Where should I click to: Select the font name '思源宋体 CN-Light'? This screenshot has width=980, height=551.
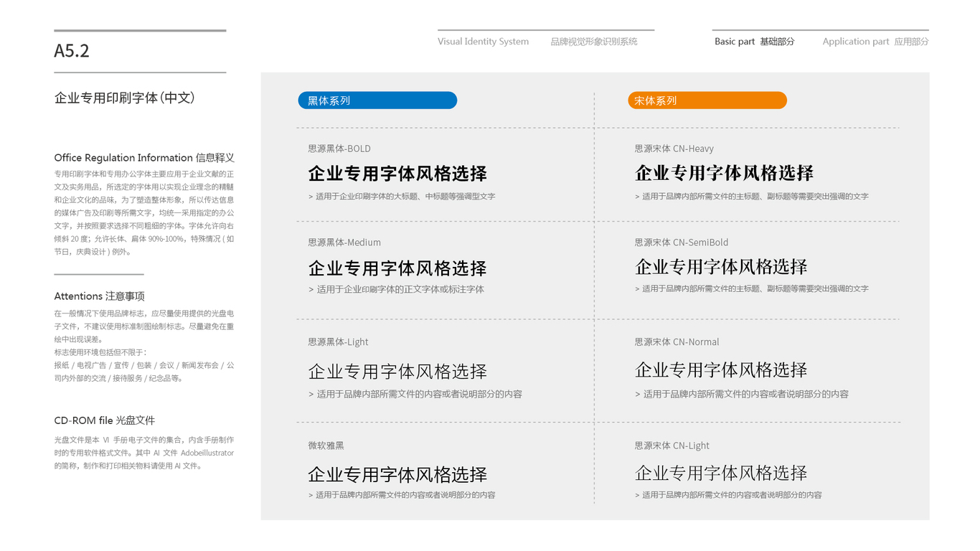[672, 446]
